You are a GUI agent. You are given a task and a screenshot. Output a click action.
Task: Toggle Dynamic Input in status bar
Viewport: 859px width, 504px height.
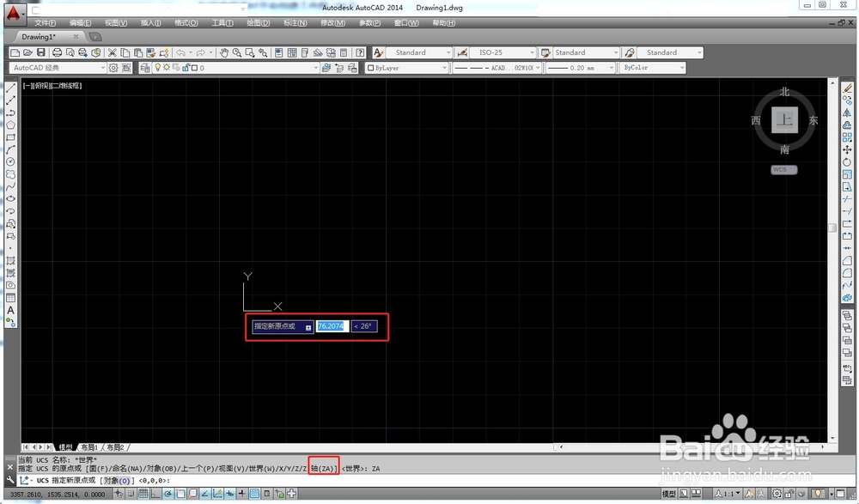pyautogui.click(x=229, y=494)
